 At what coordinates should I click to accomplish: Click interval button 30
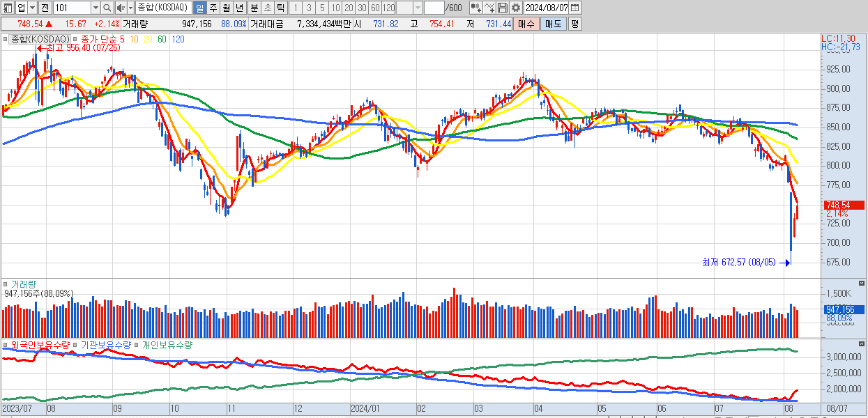362,8
